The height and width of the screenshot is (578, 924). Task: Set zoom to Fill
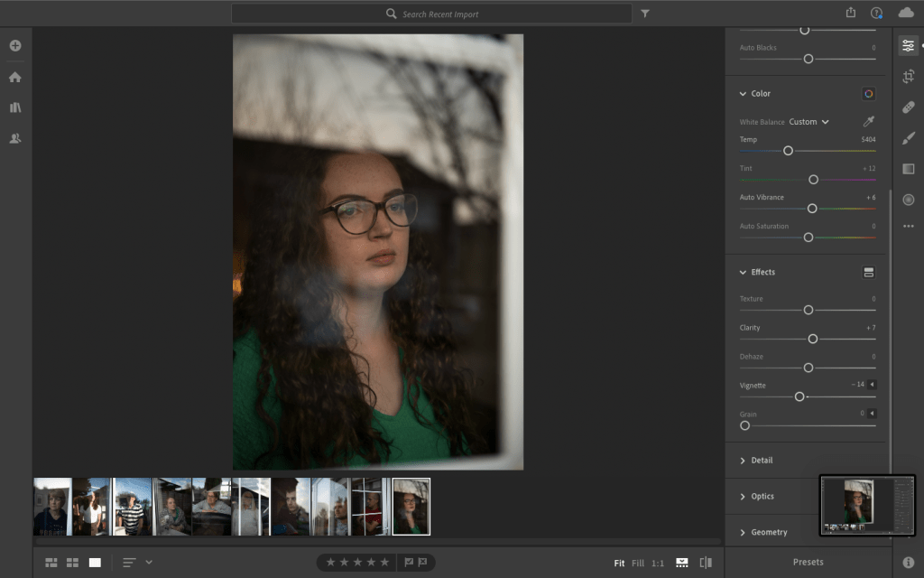[638, 564]
